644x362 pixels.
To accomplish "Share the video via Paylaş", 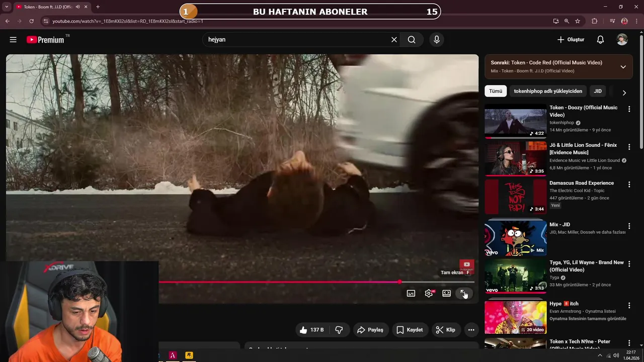I will coord(370,330).
